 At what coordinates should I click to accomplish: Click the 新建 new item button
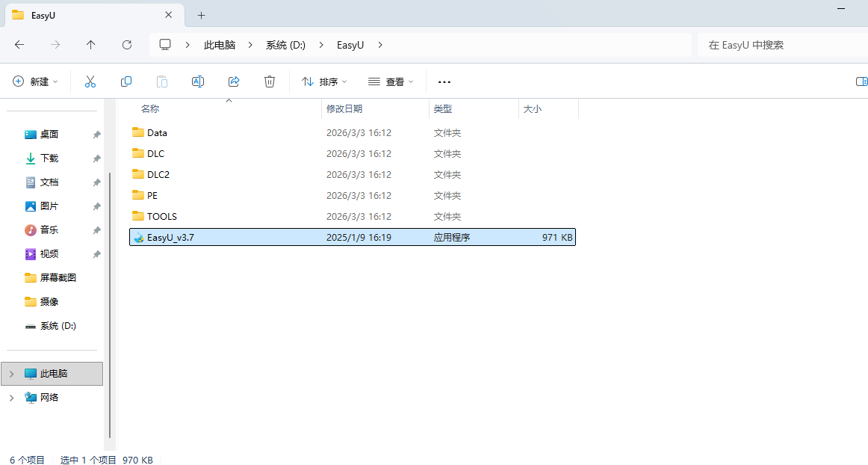pyautogui.click(x=35, y=81)
